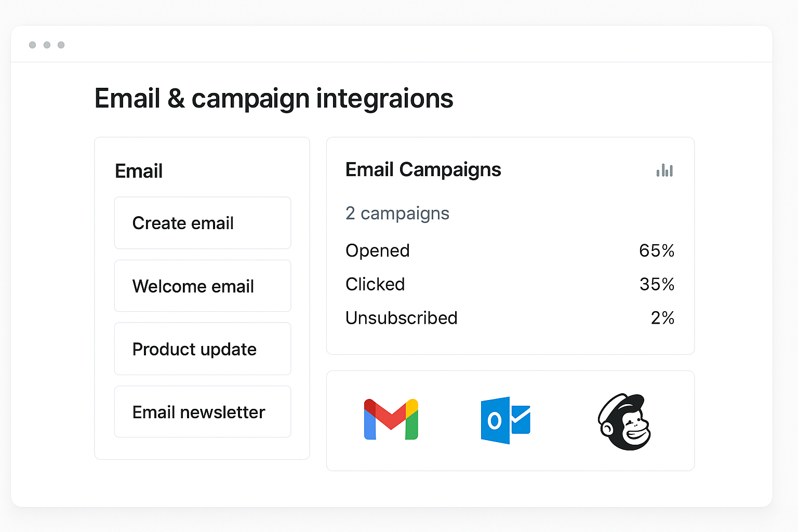Select the Unsubscribed 2% statistic
The height and width of the screenshot is (532, 798).
[x=509, y=318]
